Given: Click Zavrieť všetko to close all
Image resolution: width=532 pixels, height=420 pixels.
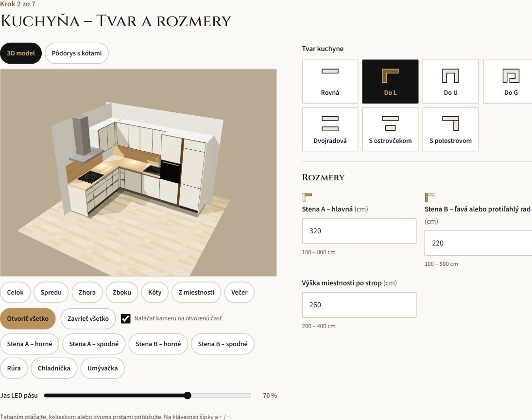Looking at the screenshot, I should 88,319.
